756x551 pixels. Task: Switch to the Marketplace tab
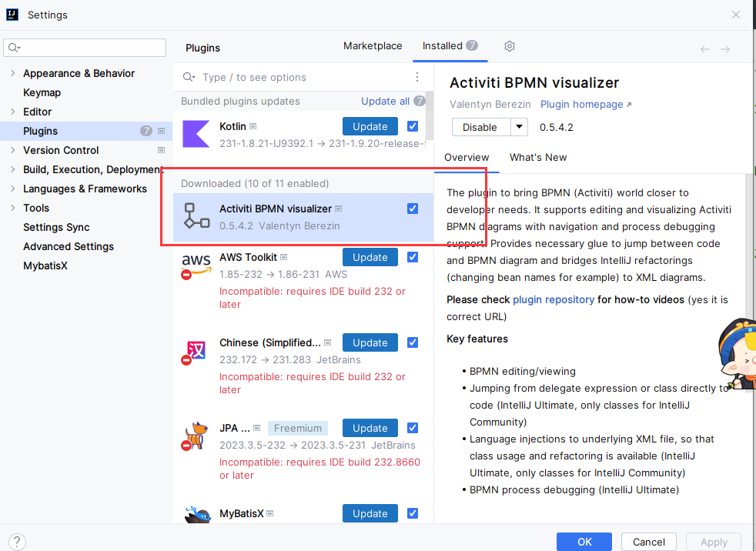[373, 46]
